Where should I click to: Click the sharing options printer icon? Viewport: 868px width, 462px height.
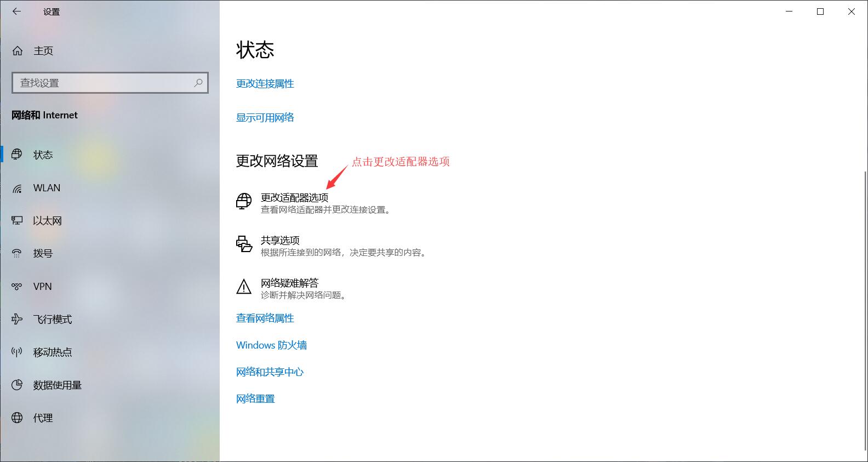(x=244, y=244)
